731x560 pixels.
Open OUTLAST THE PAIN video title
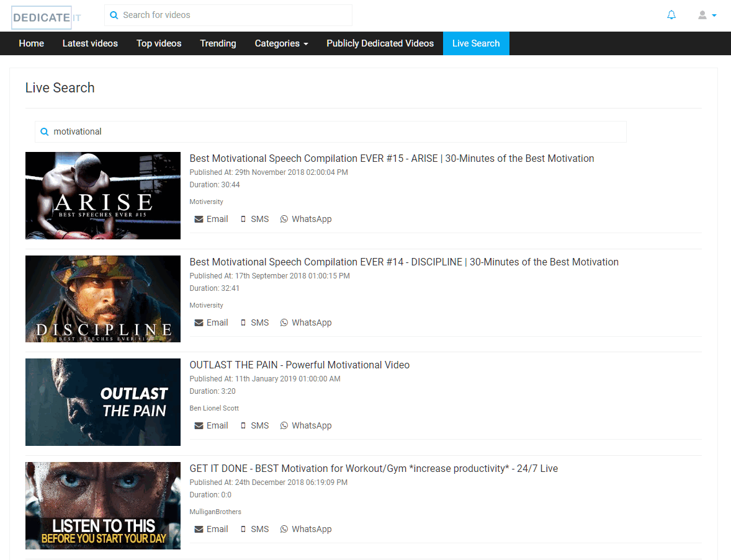click(x=299, y=365)
